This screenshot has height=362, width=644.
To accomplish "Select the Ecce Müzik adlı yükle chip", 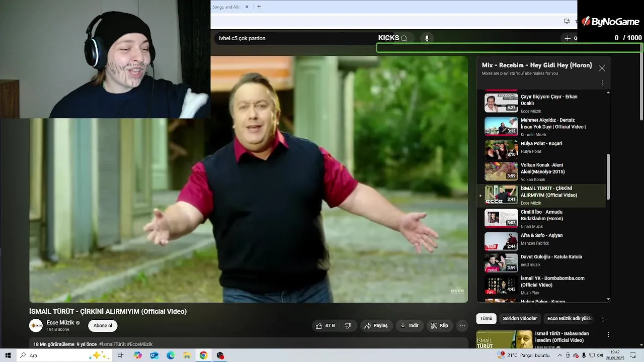I will click(570, 319).
